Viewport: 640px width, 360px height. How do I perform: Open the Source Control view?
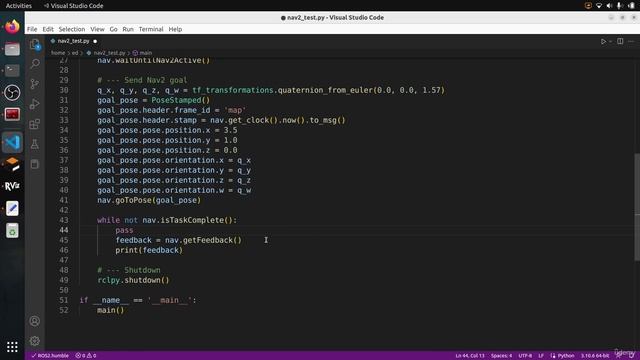(x=35, y=84)
